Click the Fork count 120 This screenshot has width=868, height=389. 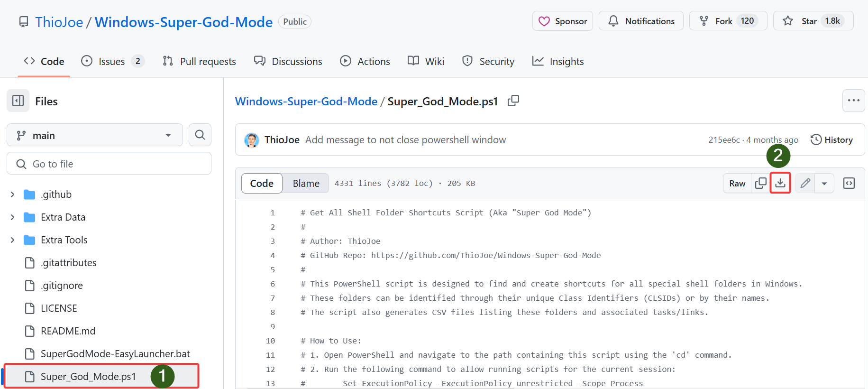pyautogui.click(x=747, y=21)
